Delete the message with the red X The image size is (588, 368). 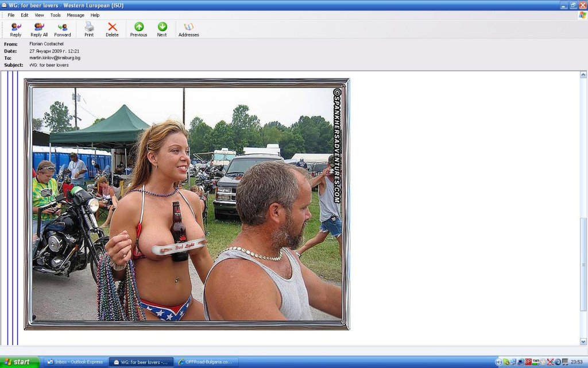(x=112, y=30)
